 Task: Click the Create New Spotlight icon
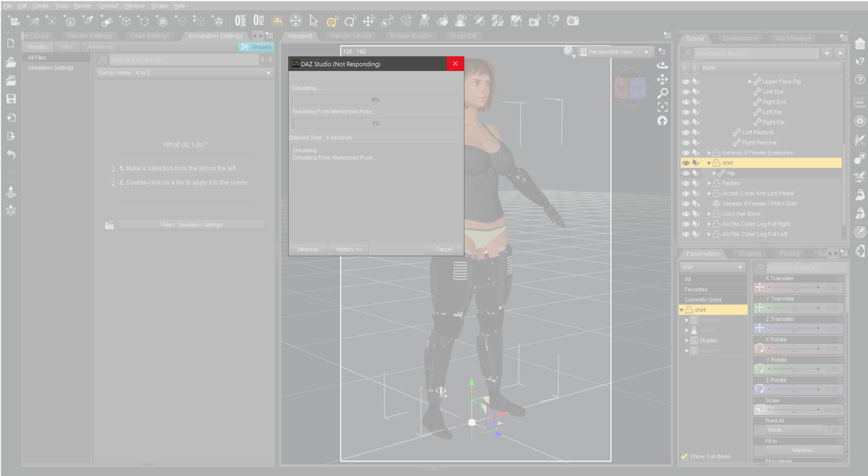tap(87, 21)
